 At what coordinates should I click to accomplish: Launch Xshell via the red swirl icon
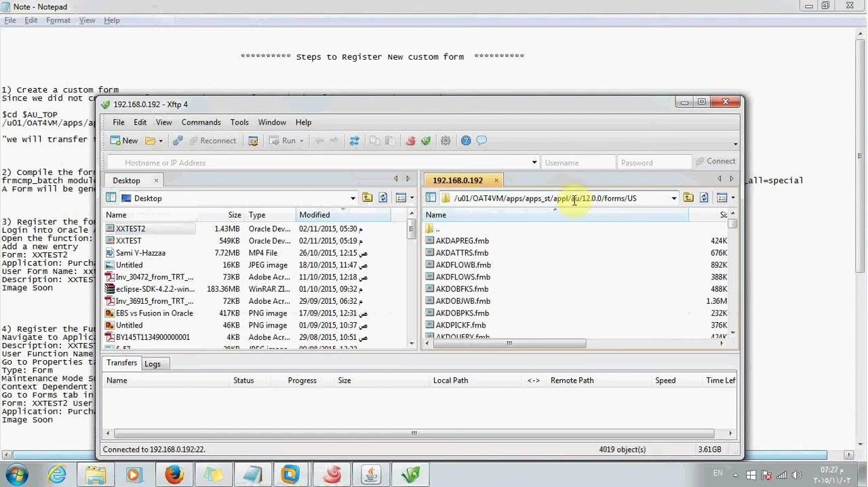(x=410, y=141)
